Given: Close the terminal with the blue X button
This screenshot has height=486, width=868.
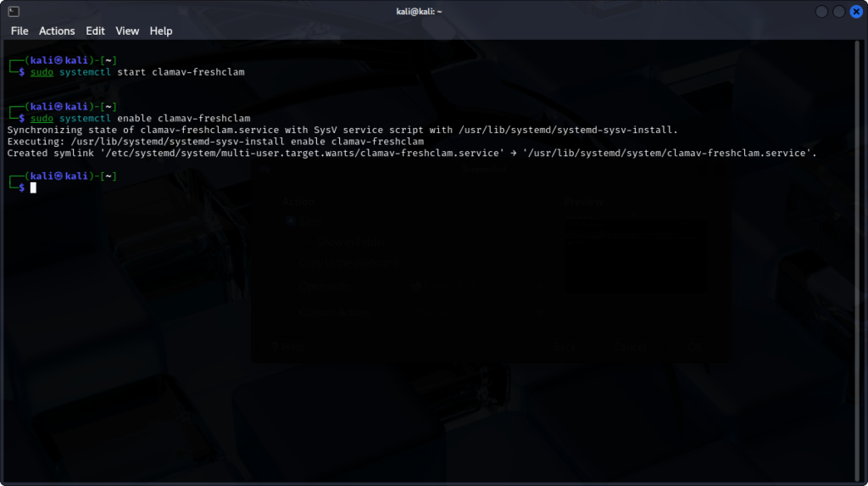Looking at the screenshot, I should (855, 11).
